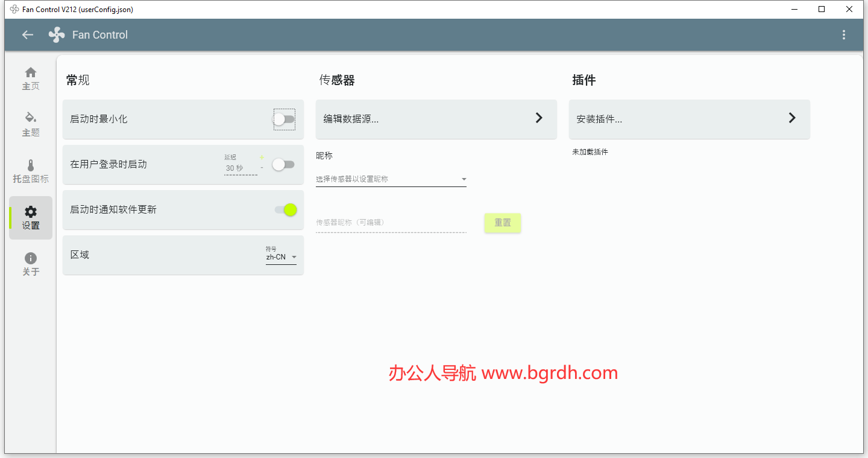Viewport: 868px width, 458px height.
Task: Enable 在用户登录时启动 (start at login)
Action: tap(283, 164)
